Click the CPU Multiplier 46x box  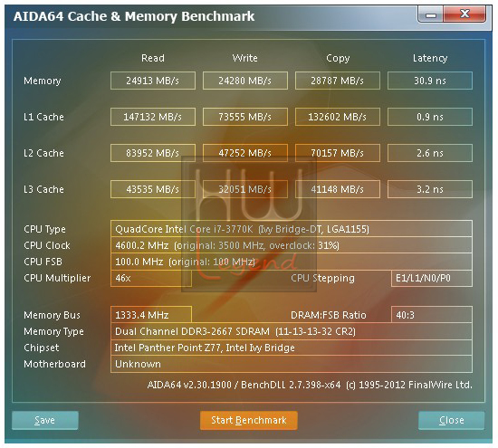tap(151, 278)
